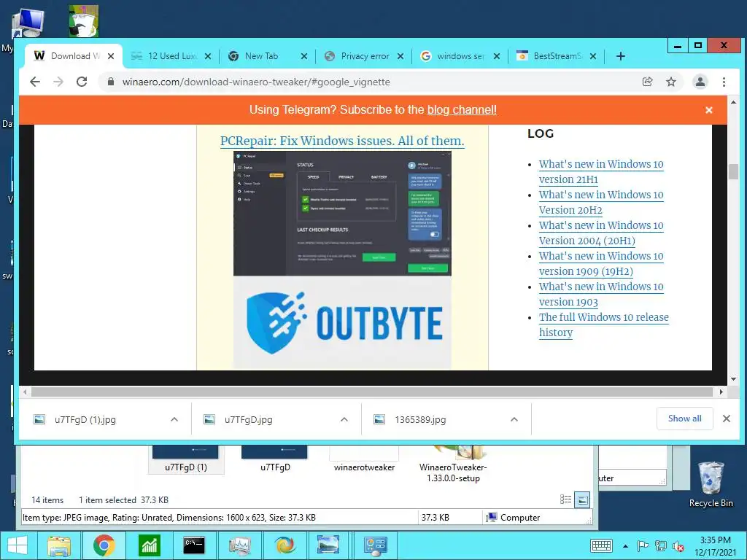Open 'What's new in Windows 10 Version 20H2'
747x560 pixels.
pos(601,203)
